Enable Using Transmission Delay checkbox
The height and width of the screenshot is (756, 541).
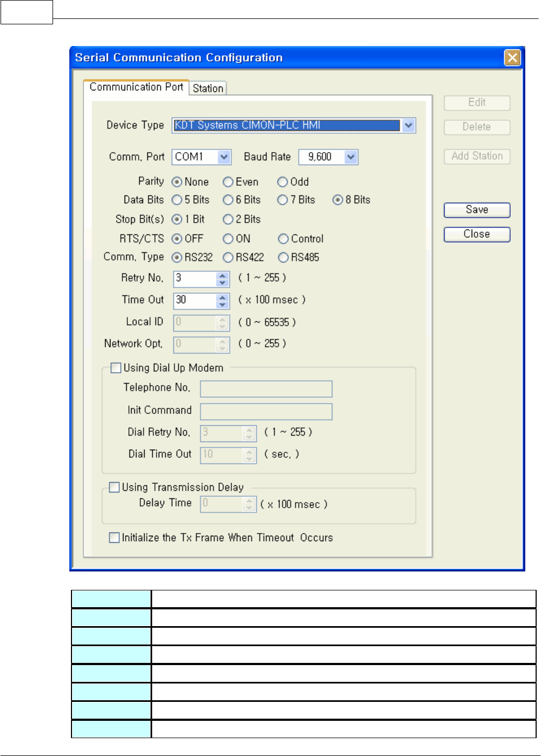coord(114,487)
